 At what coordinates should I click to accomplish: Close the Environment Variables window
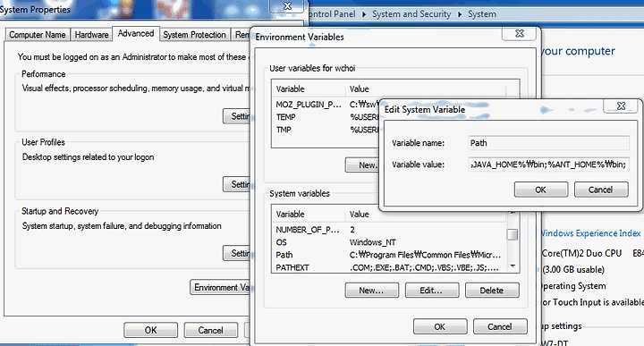click(519, 33)
